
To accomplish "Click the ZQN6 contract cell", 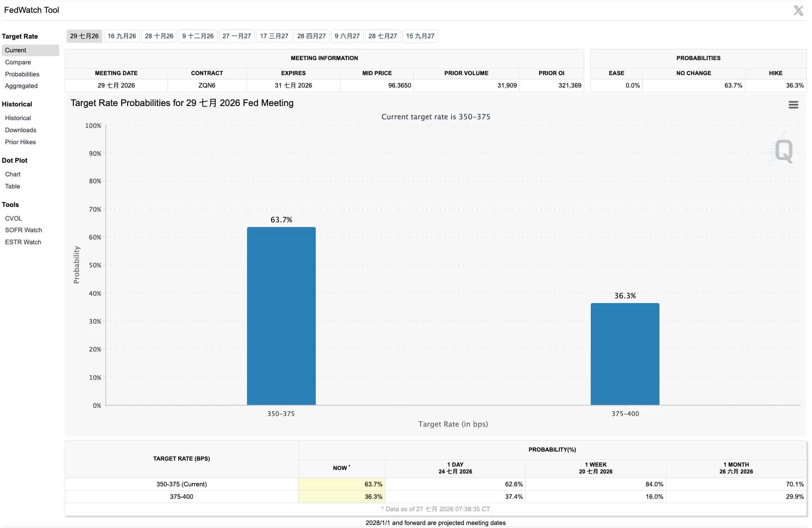I will [x=207, y=85].
